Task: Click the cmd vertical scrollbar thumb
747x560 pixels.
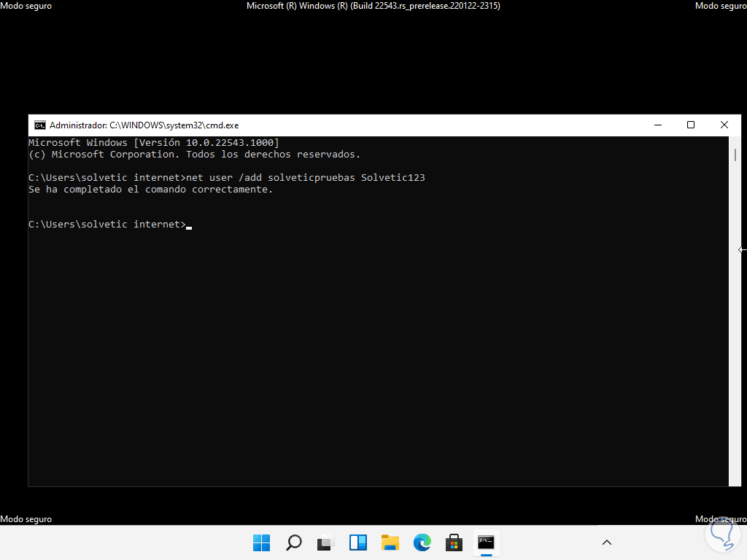Action: 735,155
